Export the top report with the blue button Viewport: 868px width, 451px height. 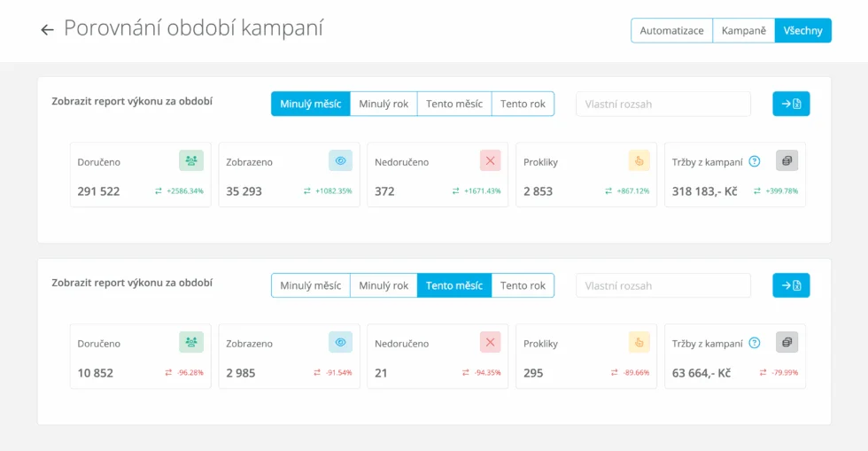click(x=791, y=104)
